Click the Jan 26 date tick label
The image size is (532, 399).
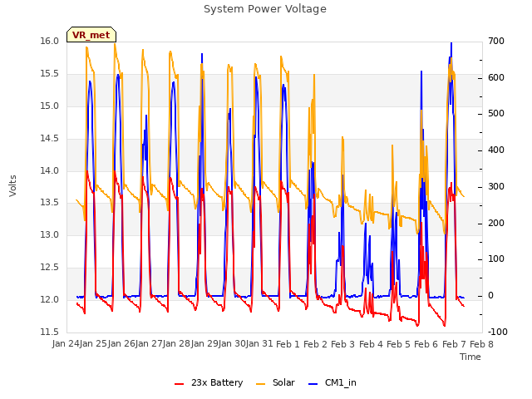coord(121,344)
